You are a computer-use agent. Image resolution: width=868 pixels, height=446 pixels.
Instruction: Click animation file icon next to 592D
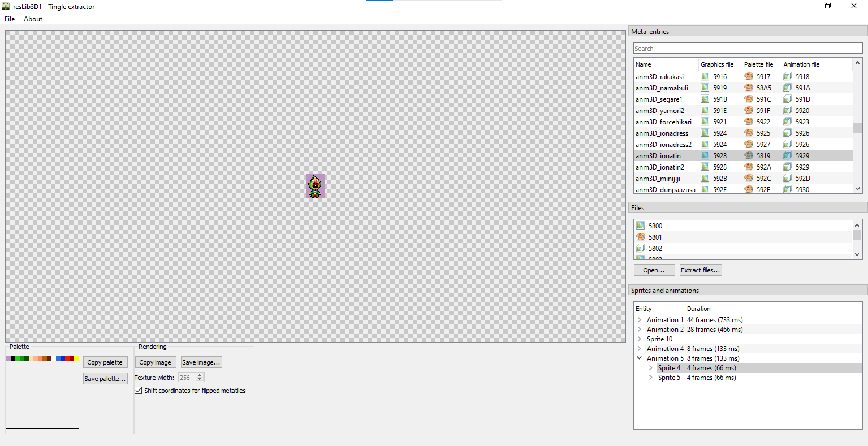point(787,178)
